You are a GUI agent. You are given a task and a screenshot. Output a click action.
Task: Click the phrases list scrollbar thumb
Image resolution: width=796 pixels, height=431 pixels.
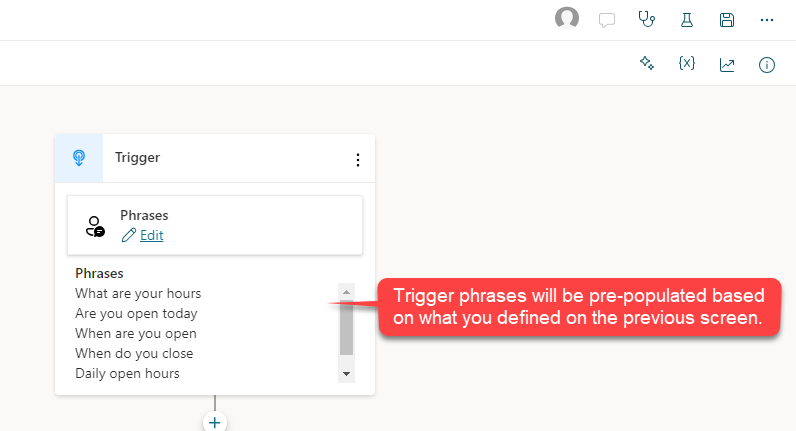coord(346,328)
